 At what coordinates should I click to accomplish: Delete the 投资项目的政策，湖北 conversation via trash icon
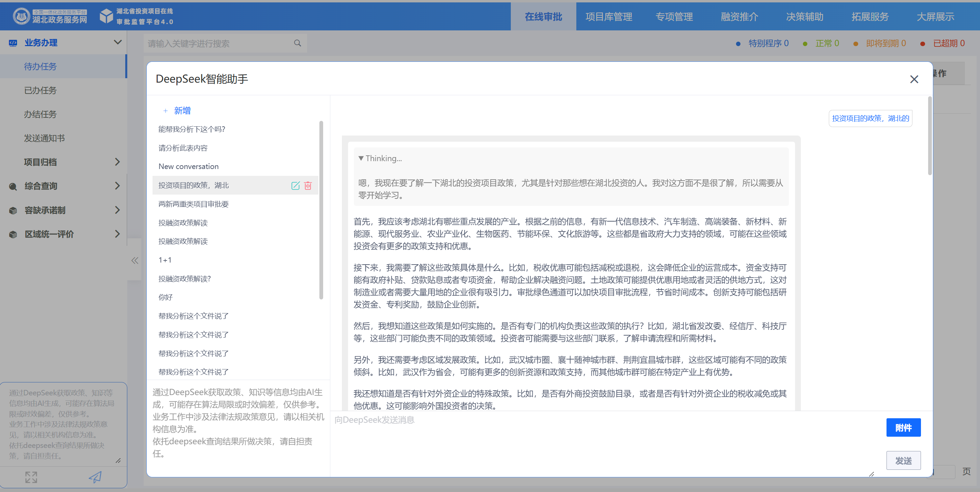308,185
